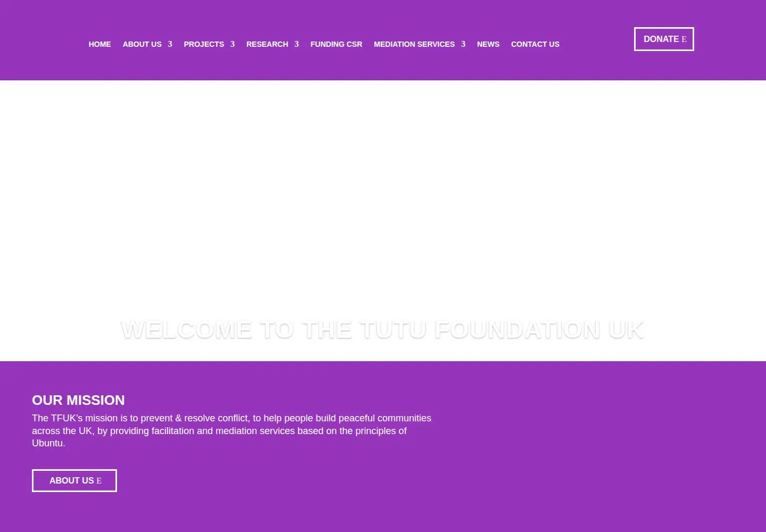Expand the RESEARCH submenu arrow
The image size is (766, 532).
tap(296, 44)
